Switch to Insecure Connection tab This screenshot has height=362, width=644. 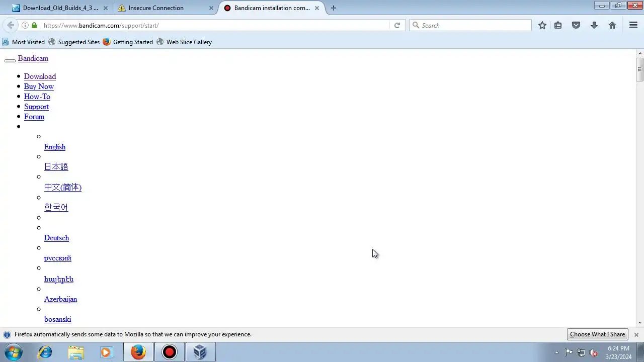pos(164,8)
